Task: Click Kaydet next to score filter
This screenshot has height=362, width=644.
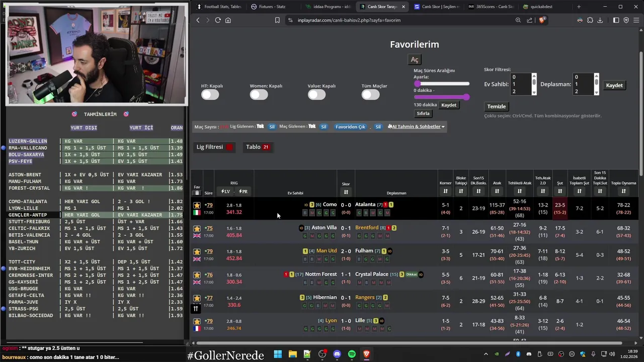Action: (614, 85)
